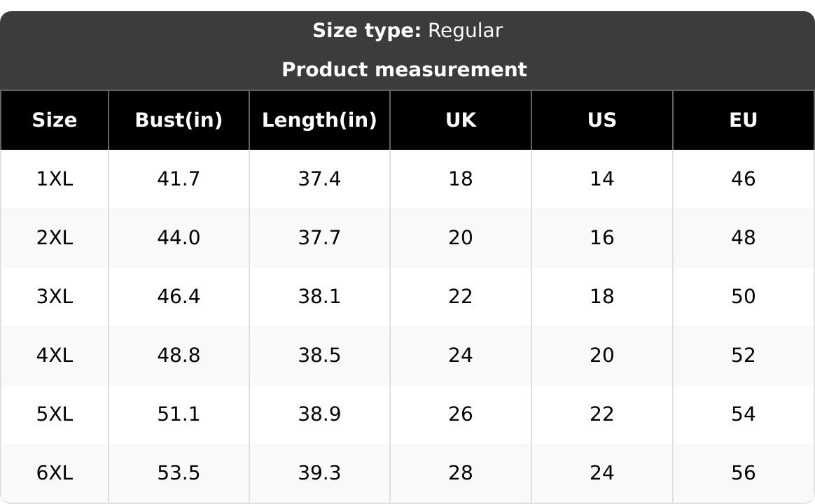The width and height of the screenshot is (815, 504).
Task: Click length value 38.1
Action: 320,297
